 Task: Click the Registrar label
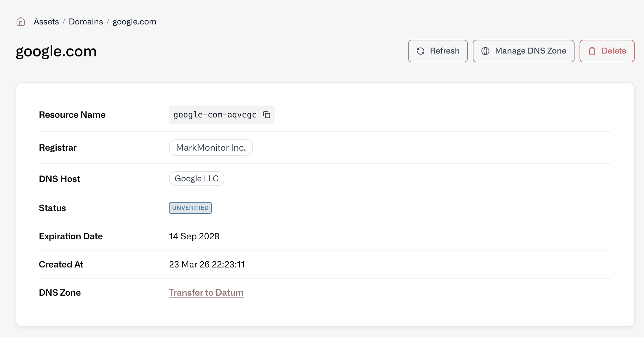point(58,148)
